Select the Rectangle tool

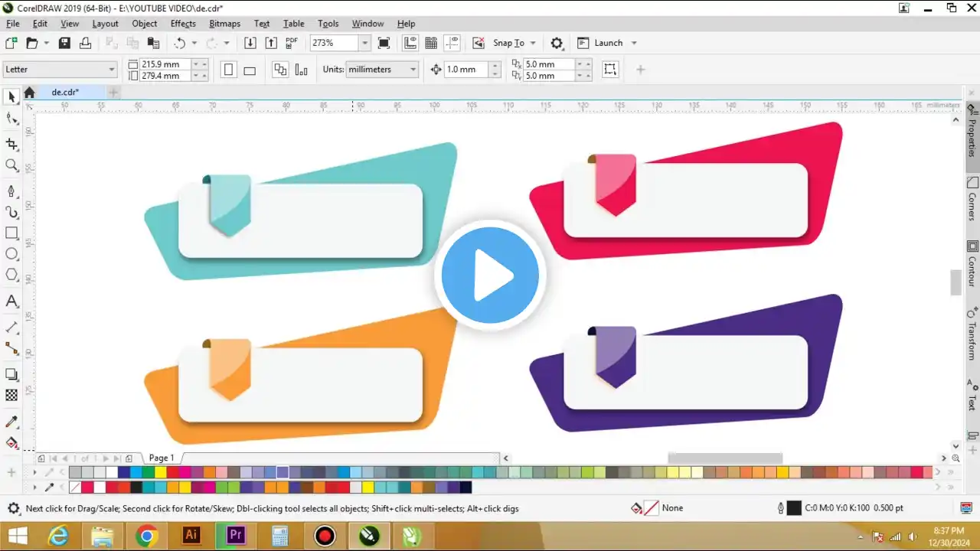pos(11,233)
